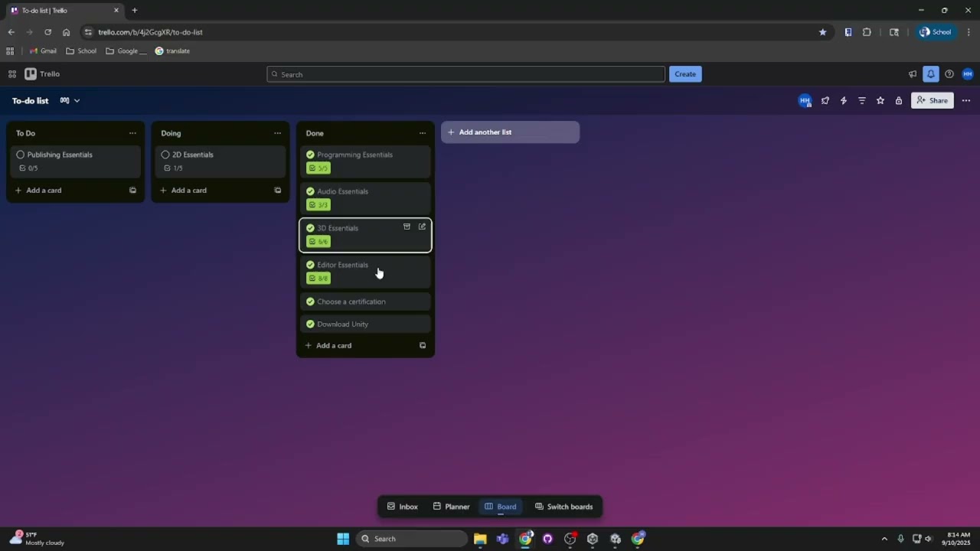Add a card to Done list
Viewport: 980px width, 551px height.
click(x=358, y=345)
